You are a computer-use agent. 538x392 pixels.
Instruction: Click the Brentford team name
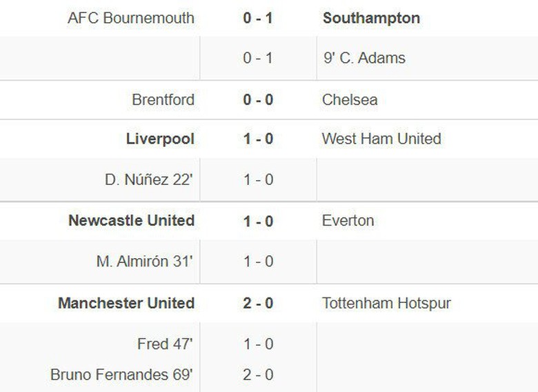tap(163, 100)
